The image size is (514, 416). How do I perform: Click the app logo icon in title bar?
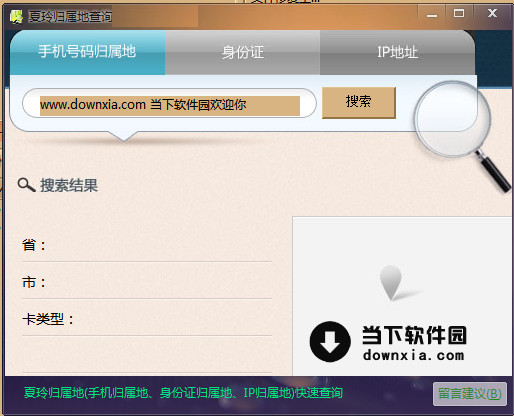[16, 16]
